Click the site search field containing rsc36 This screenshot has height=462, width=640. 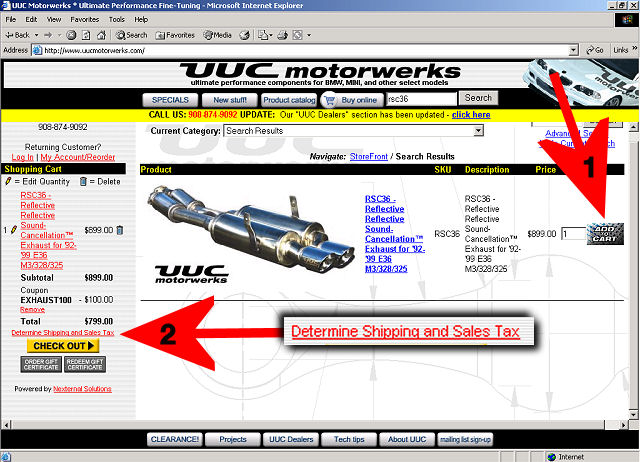point(422,99)
